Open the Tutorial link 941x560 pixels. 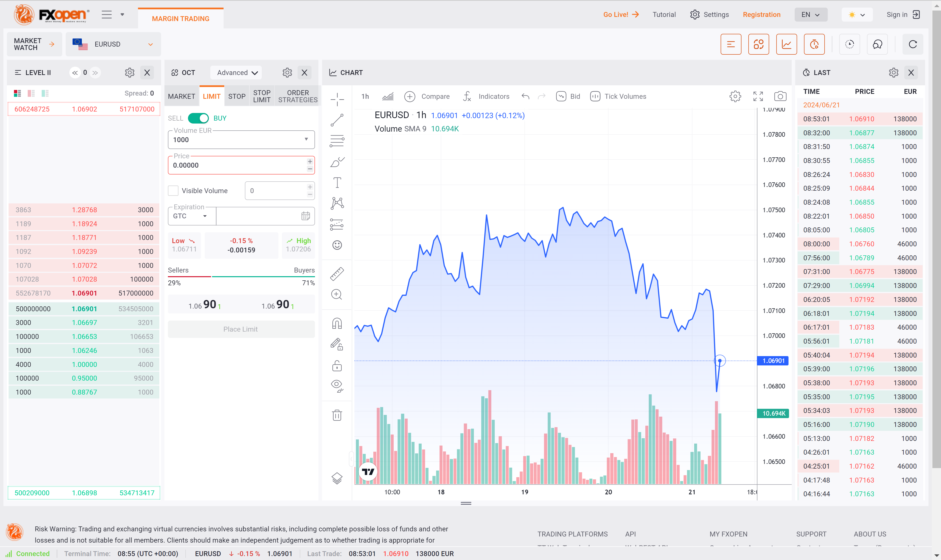664,14
